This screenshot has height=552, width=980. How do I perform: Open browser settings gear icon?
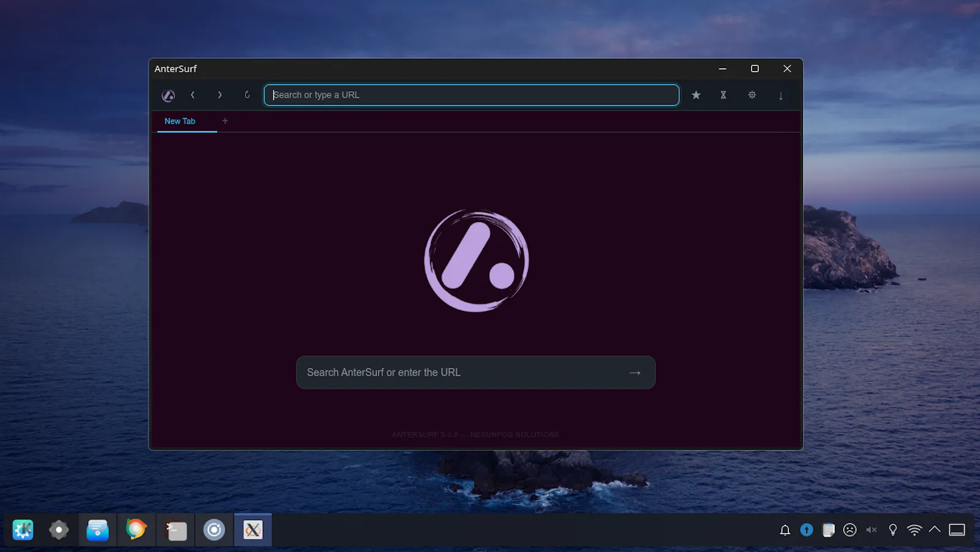pos(752,95)
